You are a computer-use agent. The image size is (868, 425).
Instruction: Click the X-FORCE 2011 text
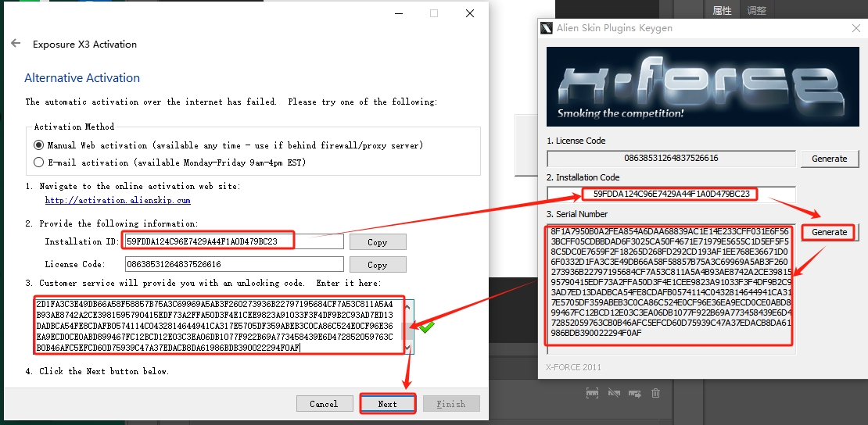pos(573,367)
